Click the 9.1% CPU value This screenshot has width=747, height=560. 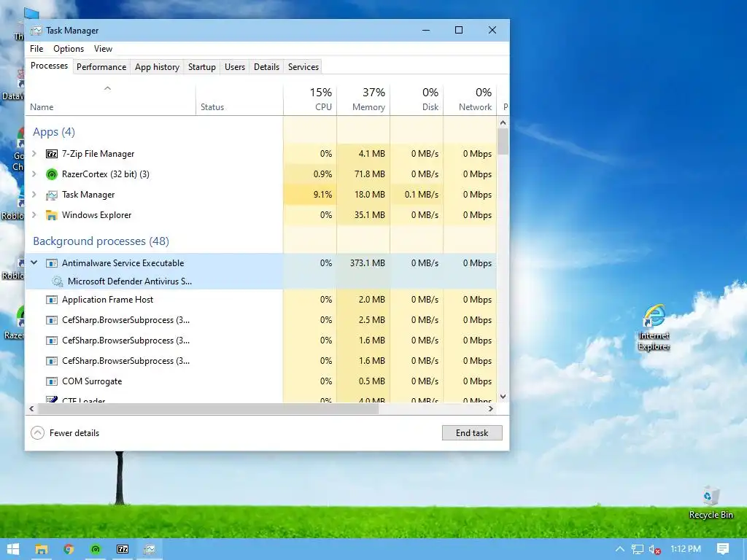click(x=322, y=194)
